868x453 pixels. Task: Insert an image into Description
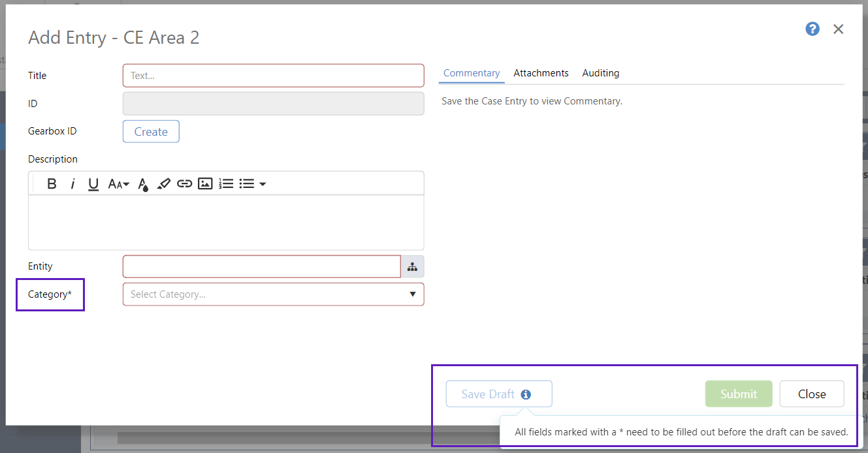click(x=205, y=184)
